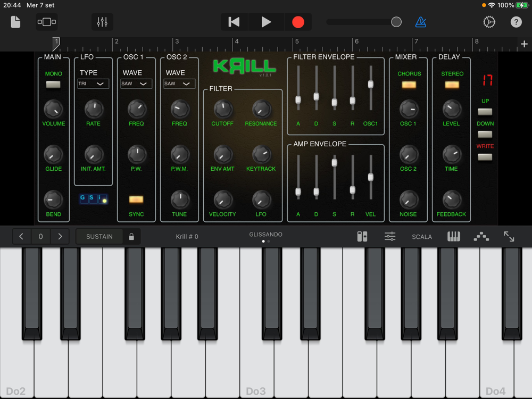This screenshot has width=532, height=399.
Task: Switch the GLISSANDO keyboard mode
Action: 265,235
